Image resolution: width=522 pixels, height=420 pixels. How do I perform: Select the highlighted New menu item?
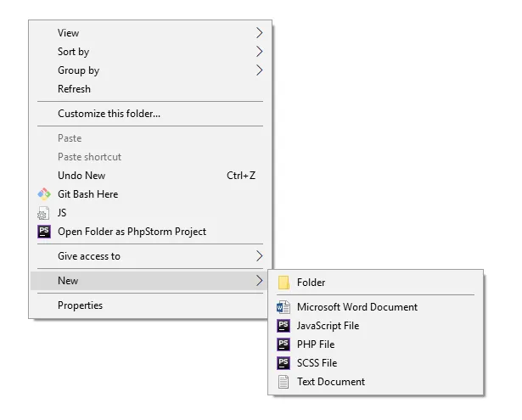(x=68, y=281)
